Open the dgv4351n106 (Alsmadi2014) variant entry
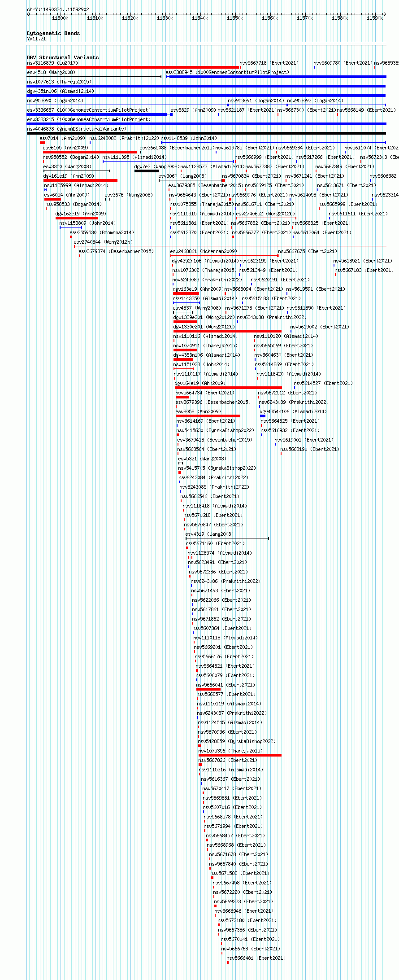The image size is (399, 980). [x=61, y=91]
